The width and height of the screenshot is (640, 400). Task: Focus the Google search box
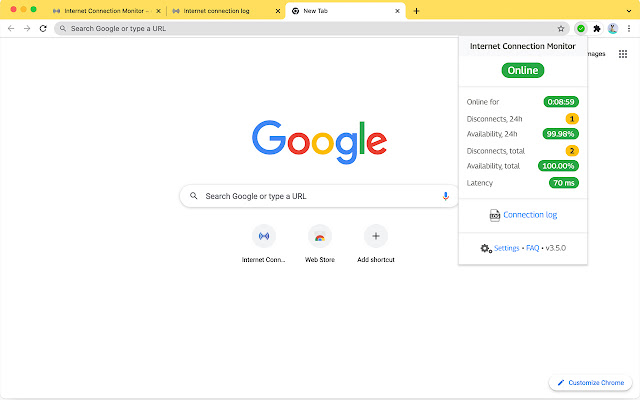tap(319, 196)
